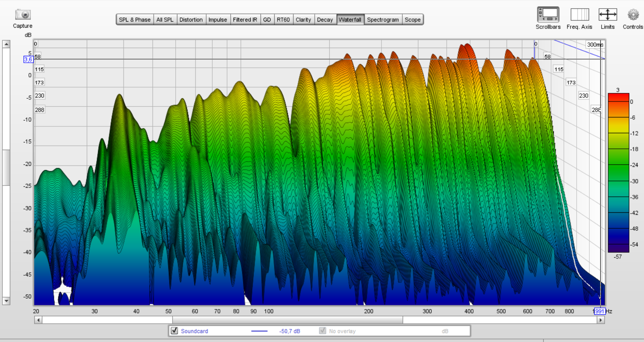Screen dimensions: 644x342
Task: Click the vertical scrollbar down arrow
Action: point(6,301)
